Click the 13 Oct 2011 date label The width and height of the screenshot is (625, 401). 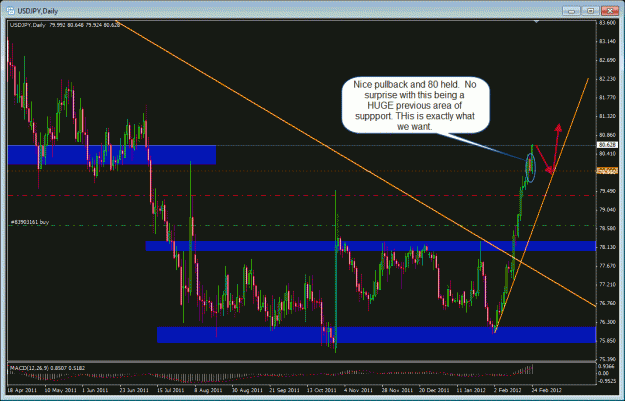(321, 390)
